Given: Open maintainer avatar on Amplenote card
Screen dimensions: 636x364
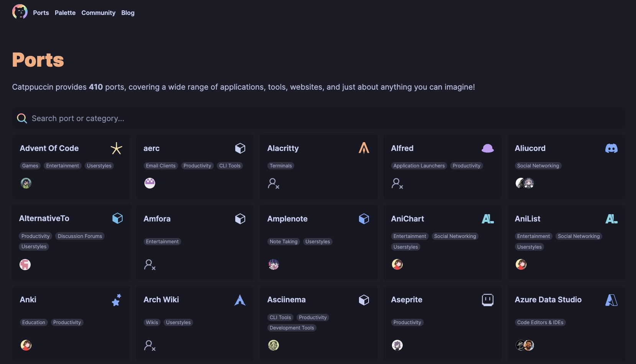Looking at the screenshot, I should click(274, 264).
